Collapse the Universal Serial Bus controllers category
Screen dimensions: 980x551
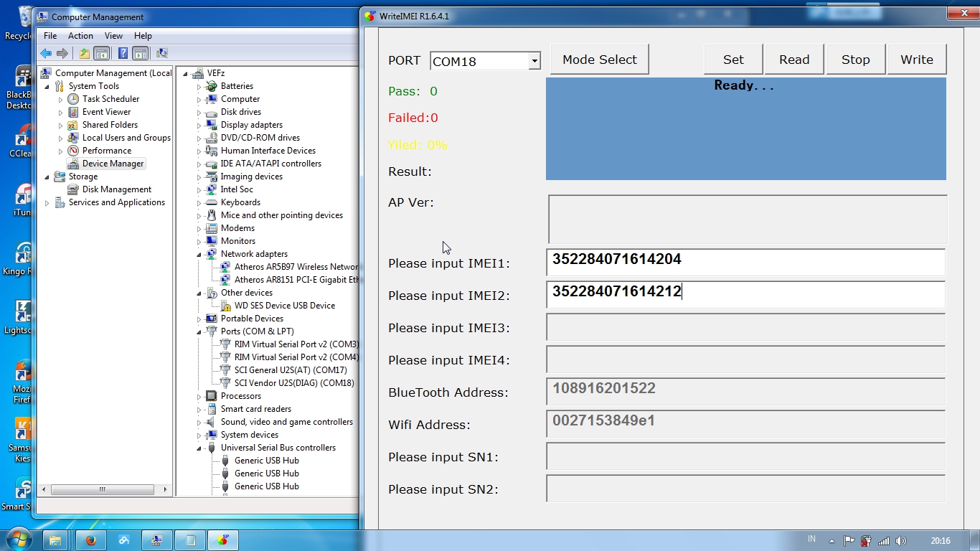tap(199, 448)
